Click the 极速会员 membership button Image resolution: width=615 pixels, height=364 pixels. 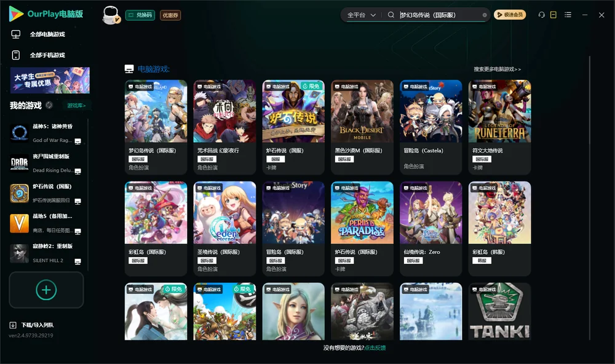(x=510, y=15)
